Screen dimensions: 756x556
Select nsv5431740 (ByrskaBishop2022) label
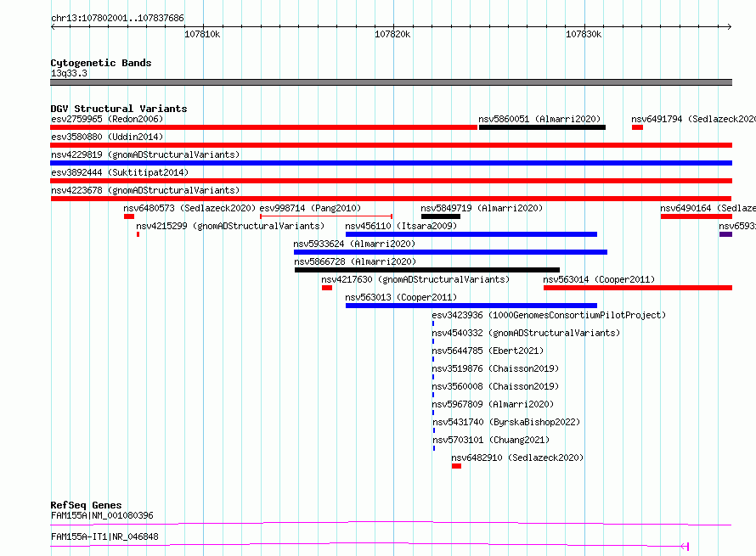506,422
